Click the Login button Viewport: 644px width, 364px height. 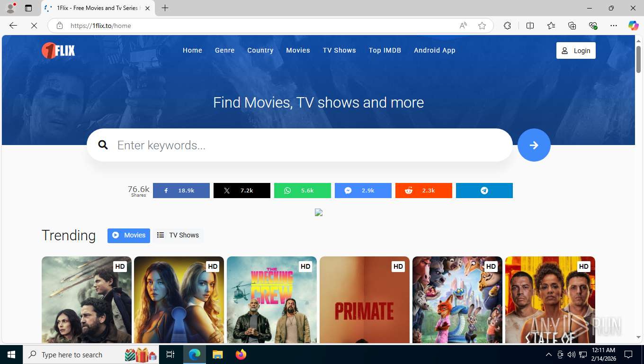[576, 51]
